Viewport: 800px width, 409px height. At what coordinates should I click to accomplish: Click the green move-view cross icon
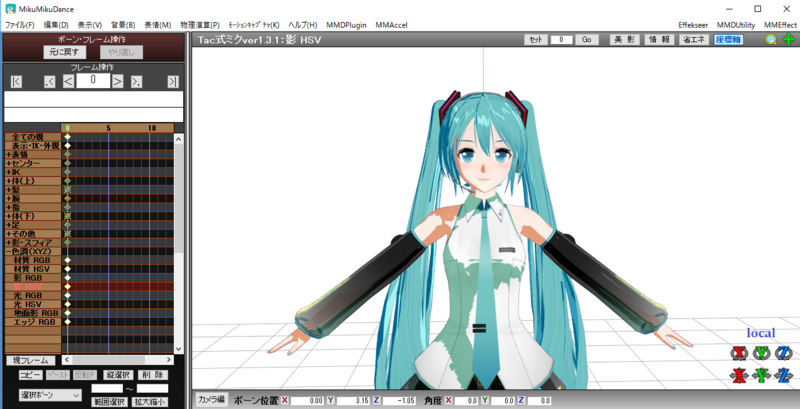(x=789, y=39)
